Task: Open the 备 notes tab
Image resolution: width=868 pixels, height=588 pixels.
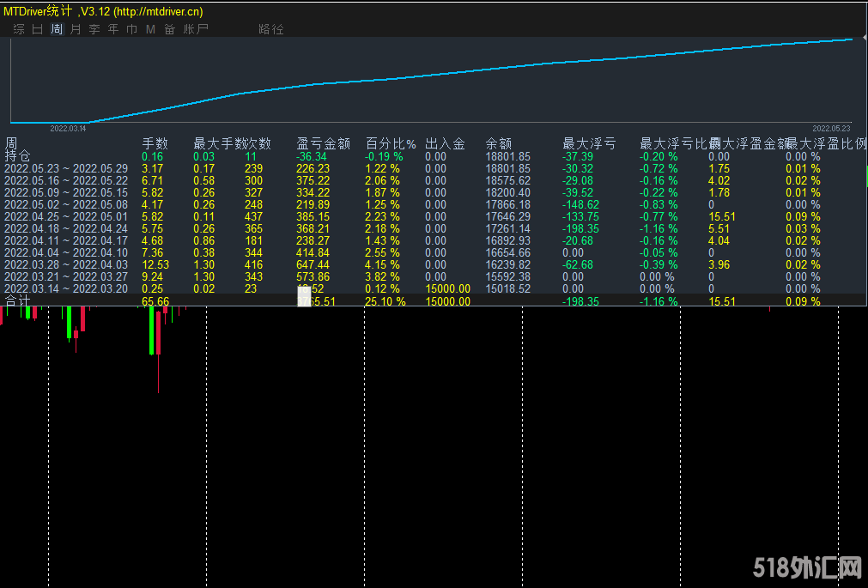Action: point(169,29)
